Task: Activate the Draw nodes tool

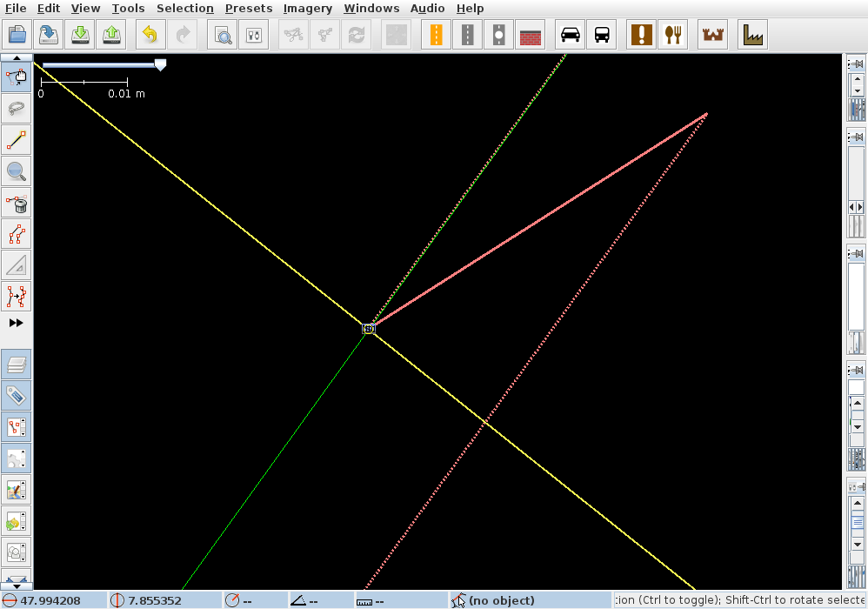Action: [x=17, y=140]
